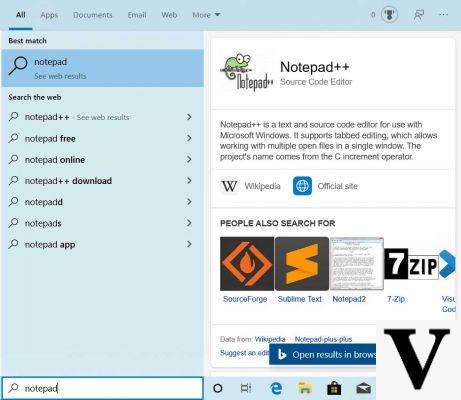Screen dimensions: 461x400
Task: Open the SourceForge thumbnail
Action: tap(247, 264)
